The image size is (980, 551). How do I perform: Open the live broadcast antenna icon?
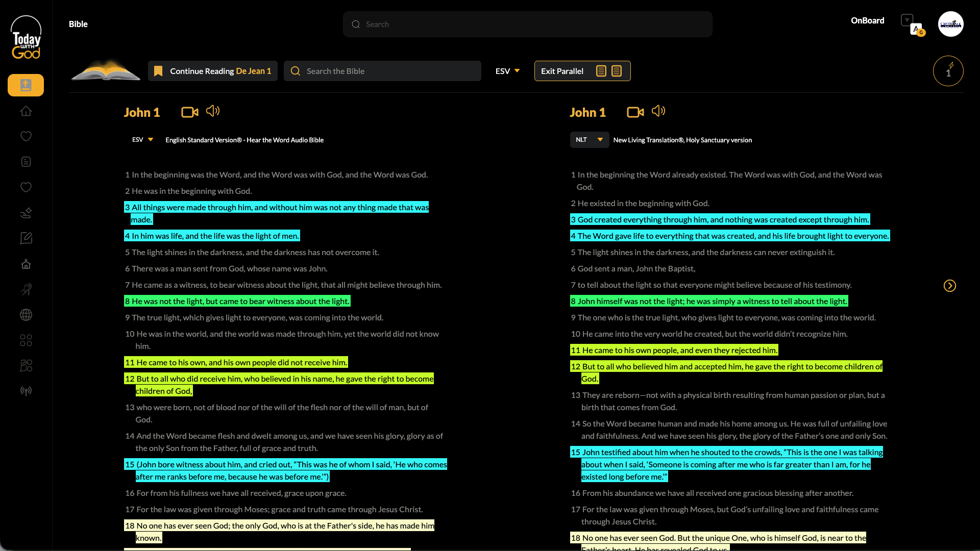click(x=26, y=391)
